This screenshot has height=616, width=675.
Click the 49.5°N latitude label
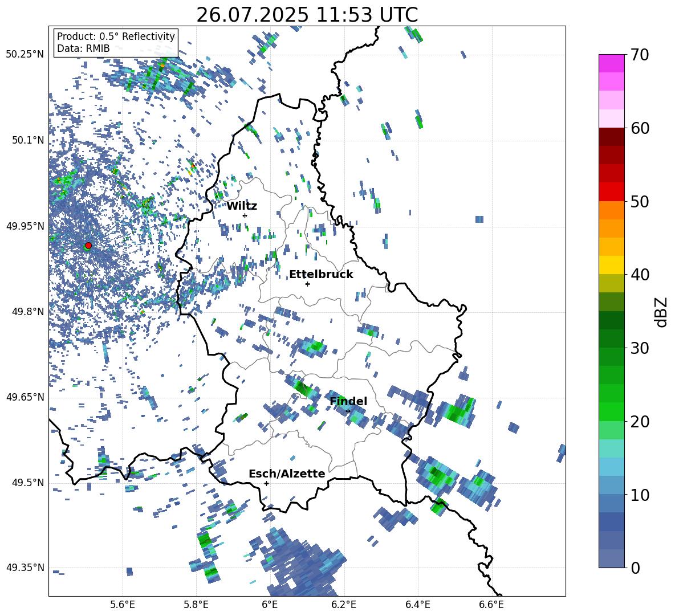pos(27,482)
